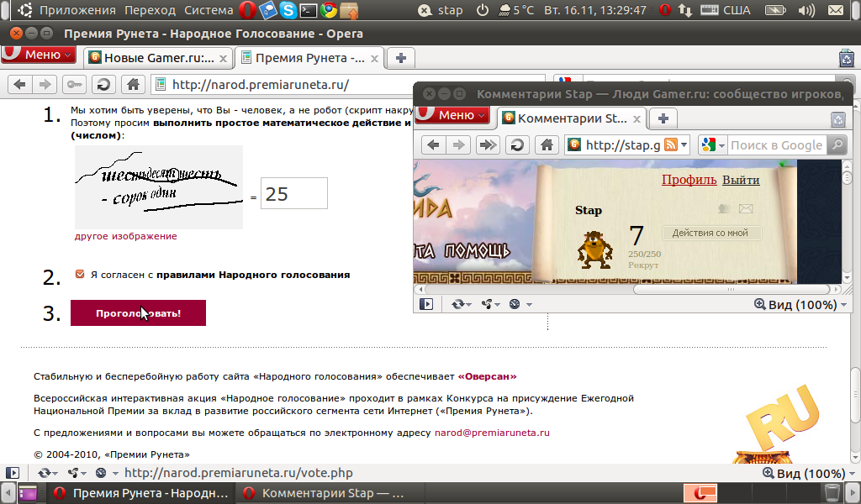
Task: Open Opera Turbo dropdown in main status bar
Action: point(107,473)
